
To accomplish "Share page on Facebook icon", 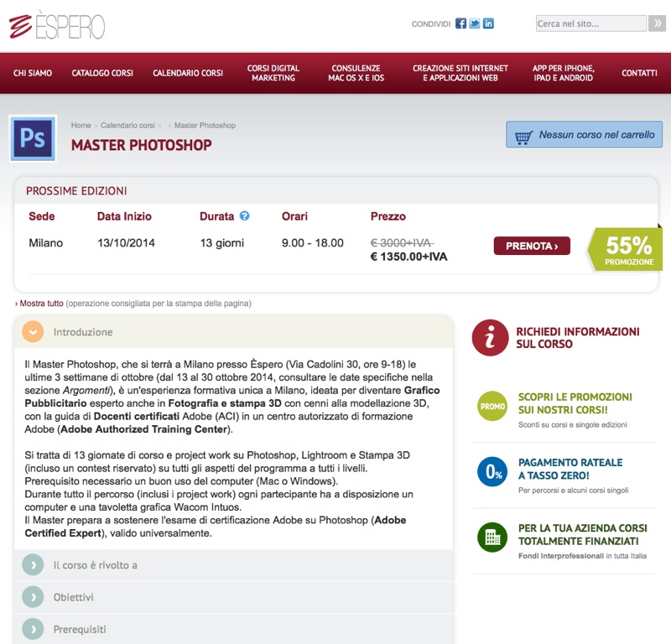I will tap(460, 23).
